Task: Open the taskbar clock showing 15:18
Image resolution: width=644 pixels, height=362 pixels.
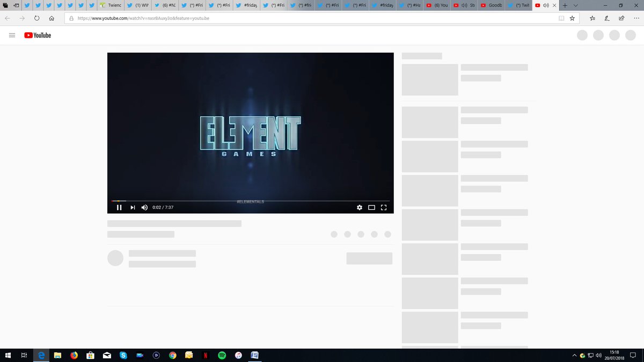Action: click(x=614, y=355)
